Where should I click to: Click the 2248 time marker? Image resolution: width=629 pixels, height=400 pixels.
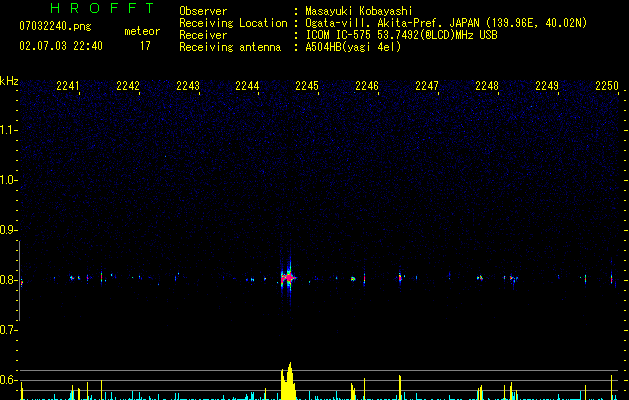click(x=487, y=86)
